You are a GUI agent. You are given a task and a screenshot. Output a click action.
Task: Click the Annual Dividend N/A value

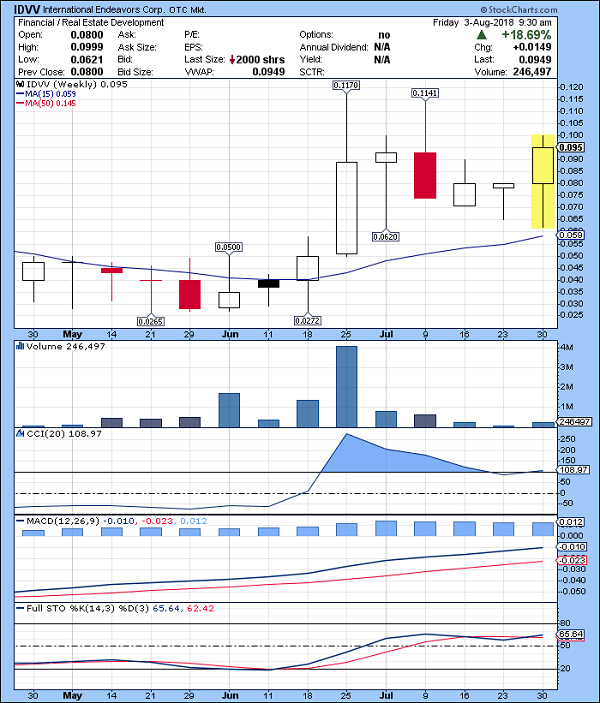[382, 47]
